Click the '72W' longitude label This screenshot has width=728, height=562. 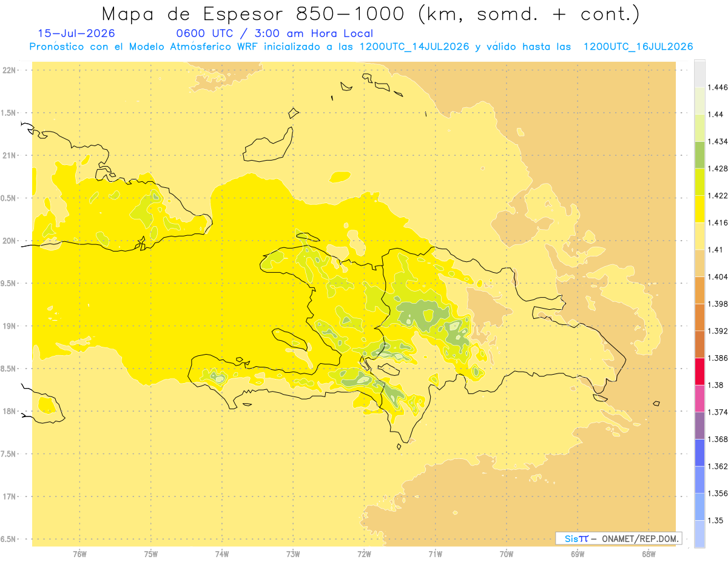point(364,554)
